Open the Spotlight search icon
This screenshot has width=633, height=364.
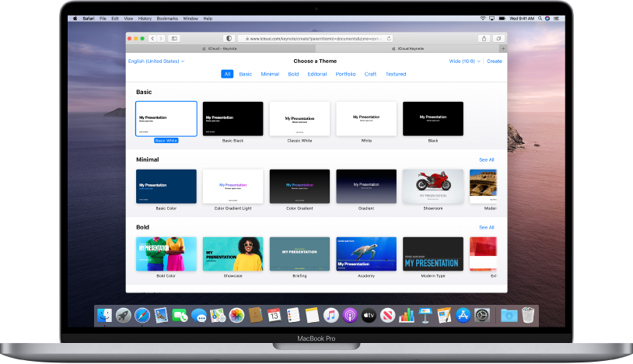pos(540,18)
